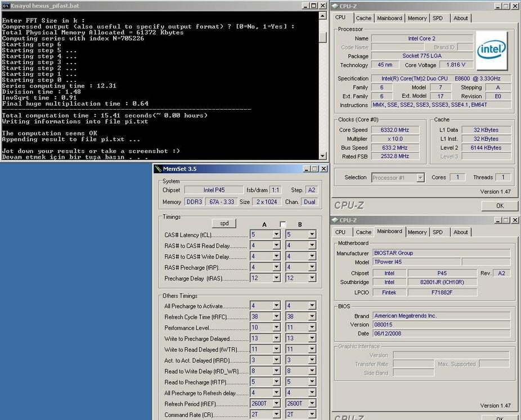Viewport: 521px width, 420px height.
Task: Click the Rated FSB 2532.8 MHz value
Action: (395, 156)
